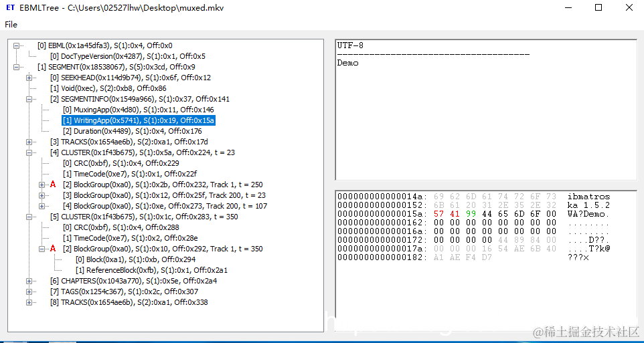Expand BlockGroup Track 1, t = 250

pos(42,185)
